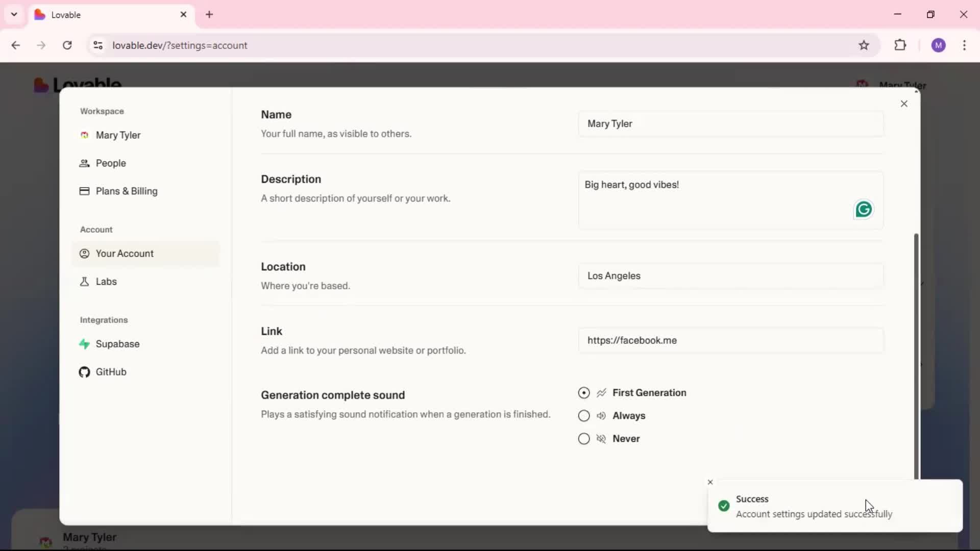Image resolution: width=980 pixels, height=551 pixels.
Task: Click the Location input field
Action: point(730,276)
